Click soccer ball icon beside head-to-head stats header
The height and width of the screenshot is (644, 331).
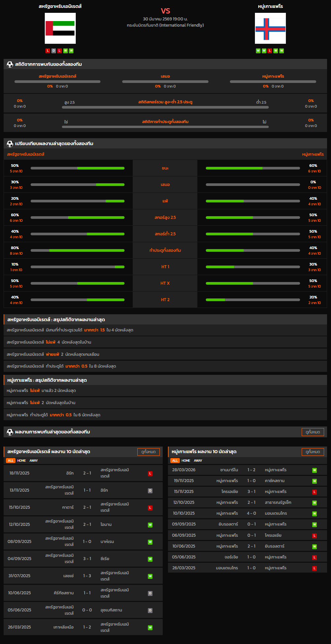[x=10, y=64]
